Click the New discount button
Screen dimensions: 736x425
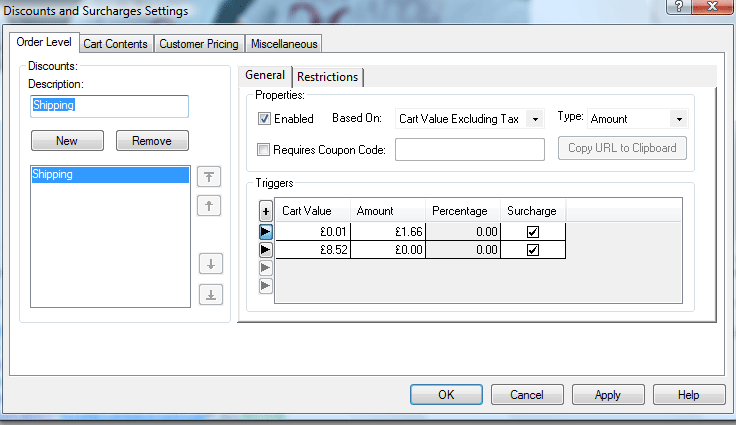(x=67, y=141)
